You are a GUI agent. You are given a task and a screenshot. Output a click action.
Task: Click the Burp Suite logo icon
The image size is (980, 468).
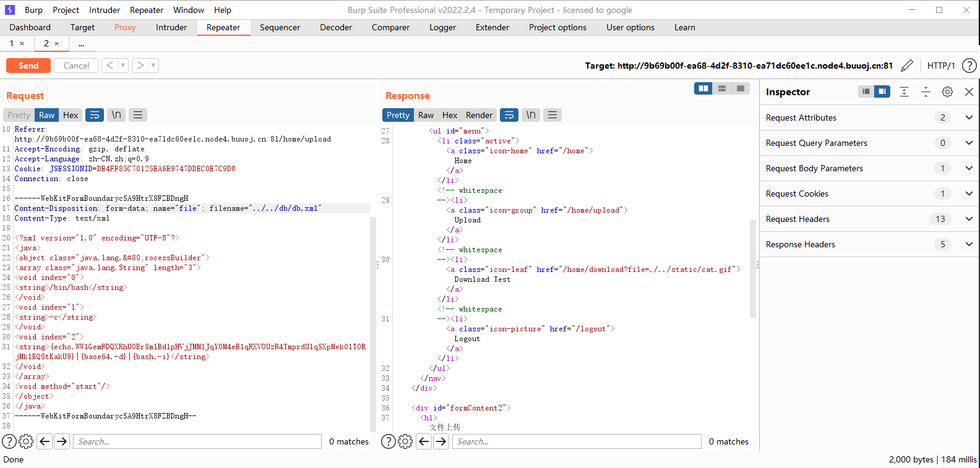[10, 10]
